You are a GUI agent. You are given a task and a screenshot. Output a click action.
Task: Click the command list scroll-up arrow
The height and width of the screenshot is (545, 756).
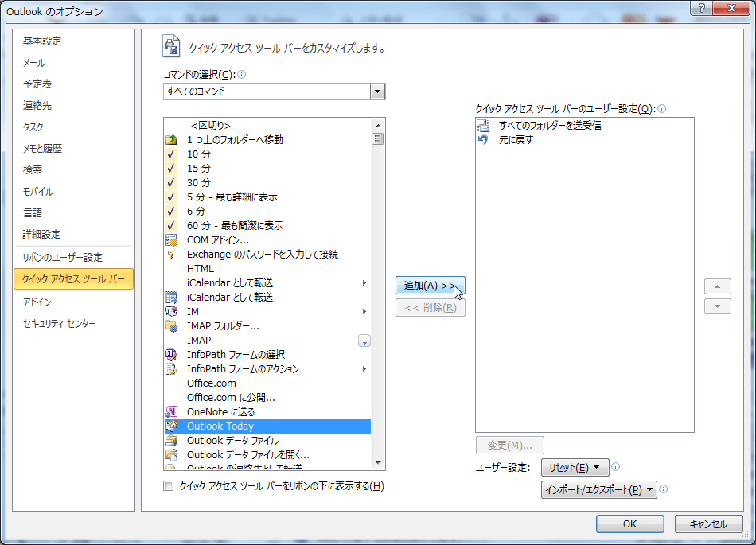coord(377,125)
